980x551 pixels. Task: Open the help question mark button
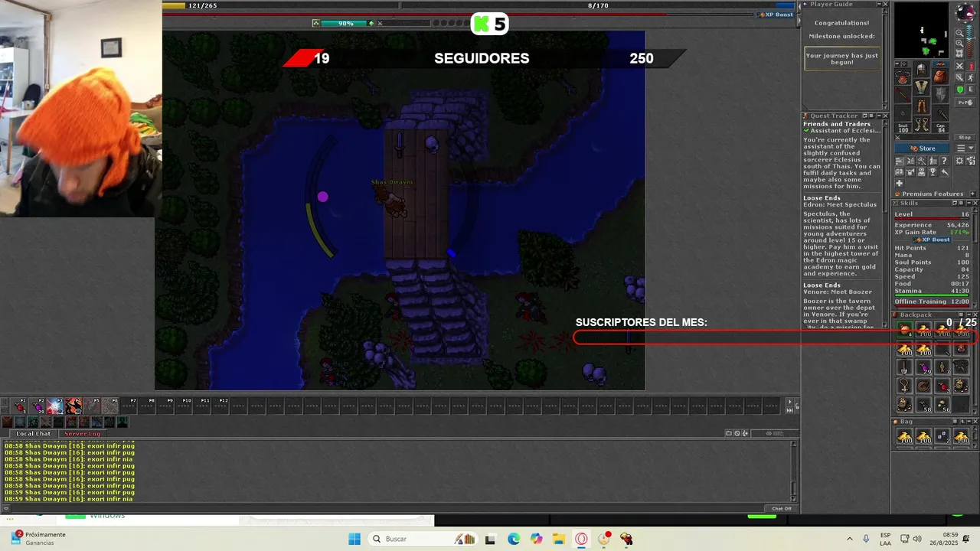tap(944, 161)
